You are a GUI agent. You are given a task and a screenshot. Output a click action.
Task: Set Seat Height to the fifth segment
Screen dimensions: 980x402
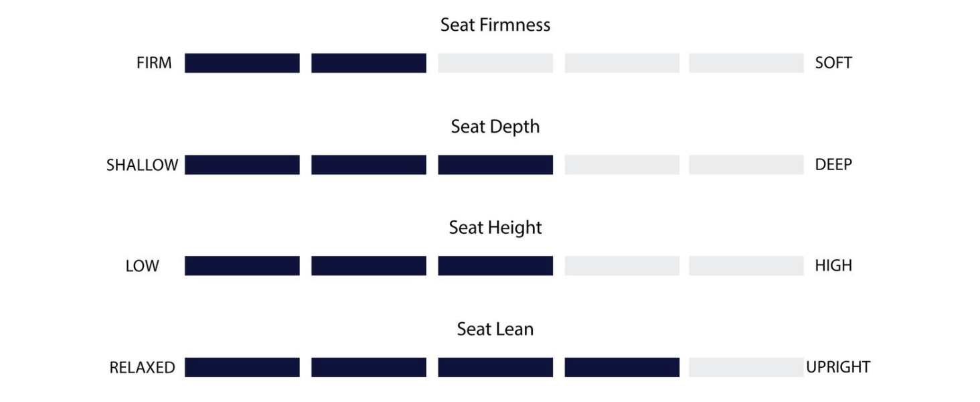(746, 266)
